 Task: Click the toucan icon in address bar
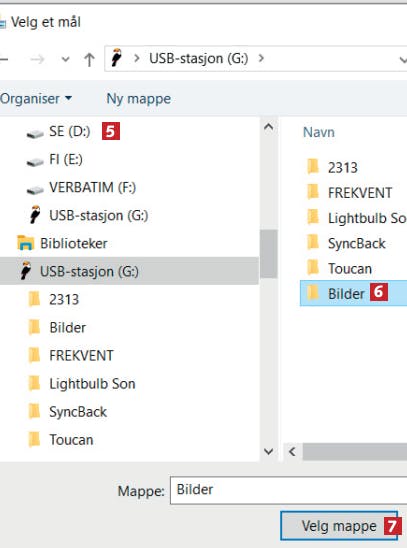117,58
